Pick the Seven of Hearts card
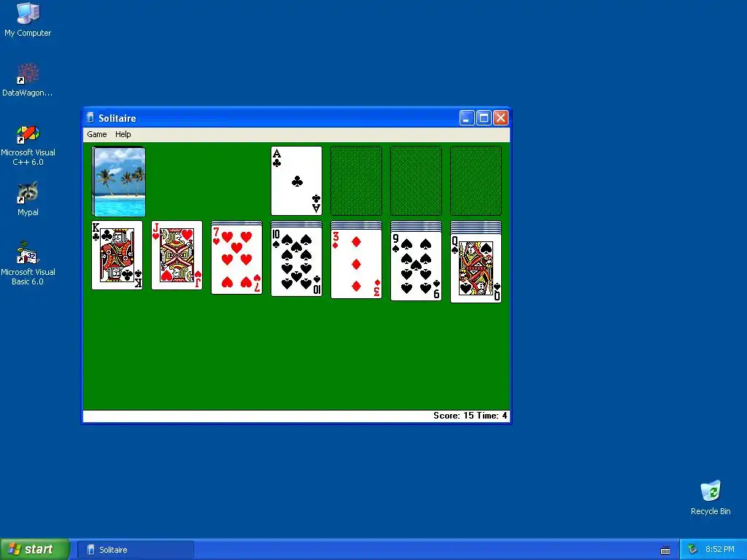Image resolution: width=747 pixels, height=560 pixels. pos(237,259)
